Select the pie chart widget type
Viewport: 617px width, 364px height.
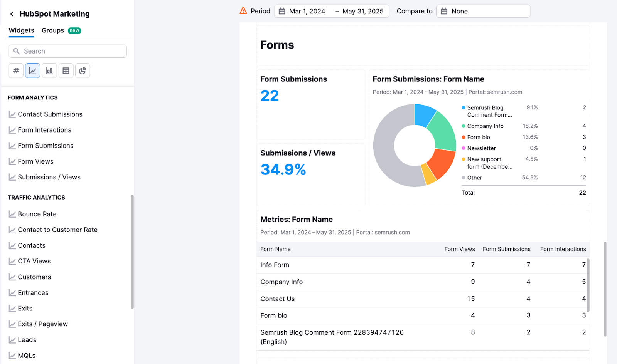point(83,70)
